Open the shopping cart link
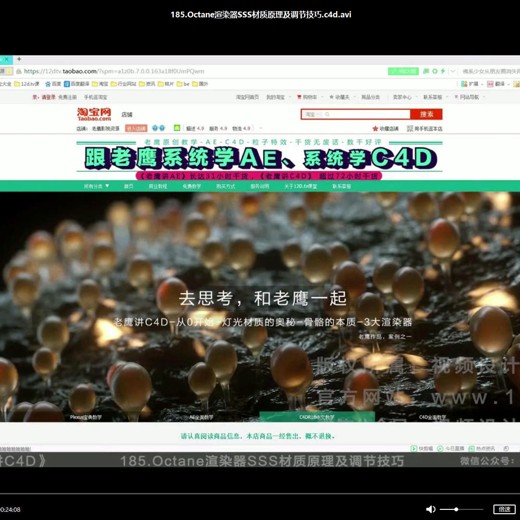This screenshot has width=520, height=520. [x=307, y=97]
